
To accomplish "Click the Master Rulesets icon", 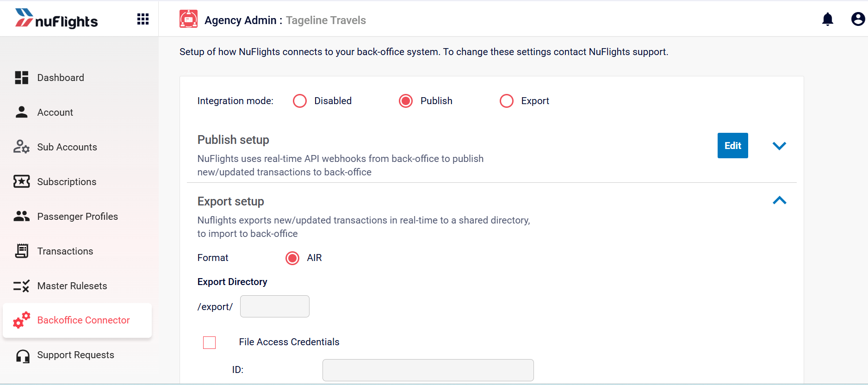I will 22,286.
